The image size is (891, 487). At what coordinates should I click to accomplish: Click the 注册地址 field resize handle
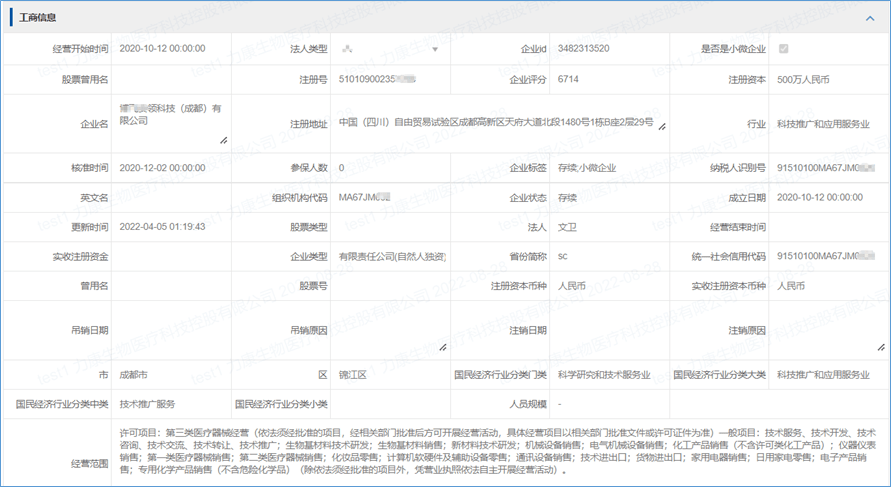pos(661,128)
